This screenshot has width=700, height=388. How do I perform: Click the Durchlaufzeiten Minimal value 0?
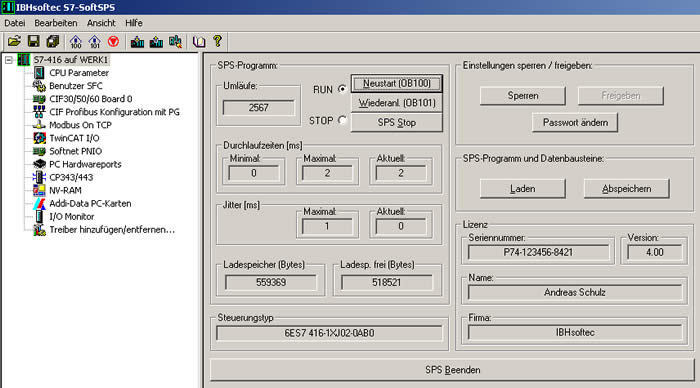pyautogui.click(x=254, y=173)
